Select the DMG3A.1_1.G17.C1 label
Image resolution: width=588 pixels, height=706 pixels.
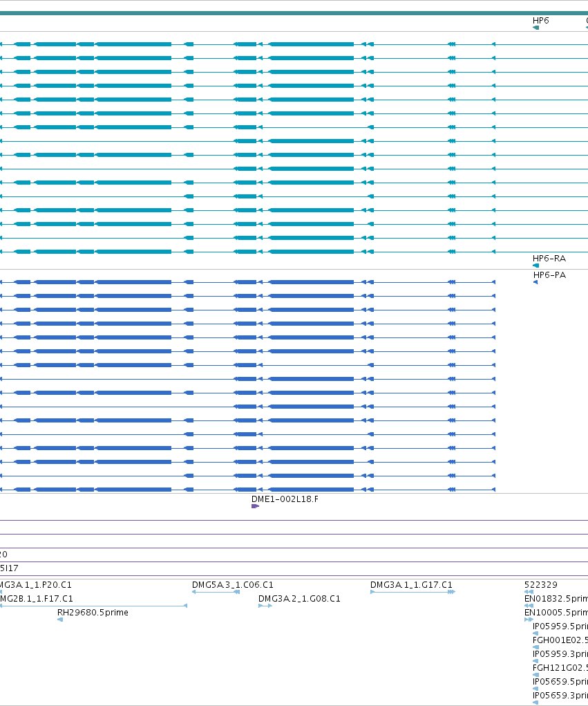(x=411, y=585)
